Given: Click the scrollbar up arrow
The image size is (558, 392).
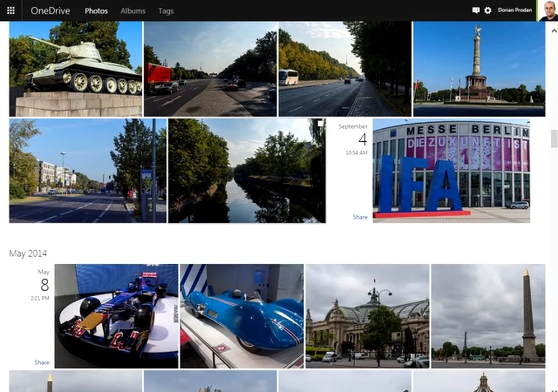Looking at the screenshot, I should tap(554, 31).
